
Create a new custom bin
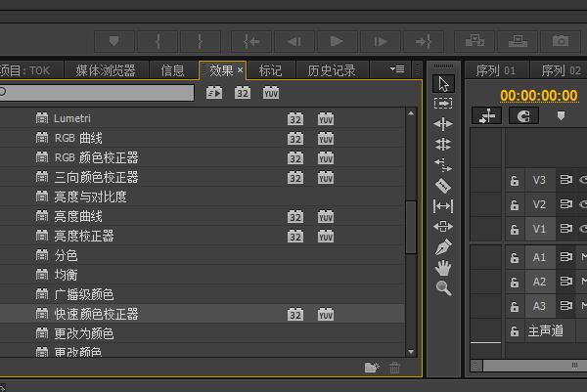372,368
